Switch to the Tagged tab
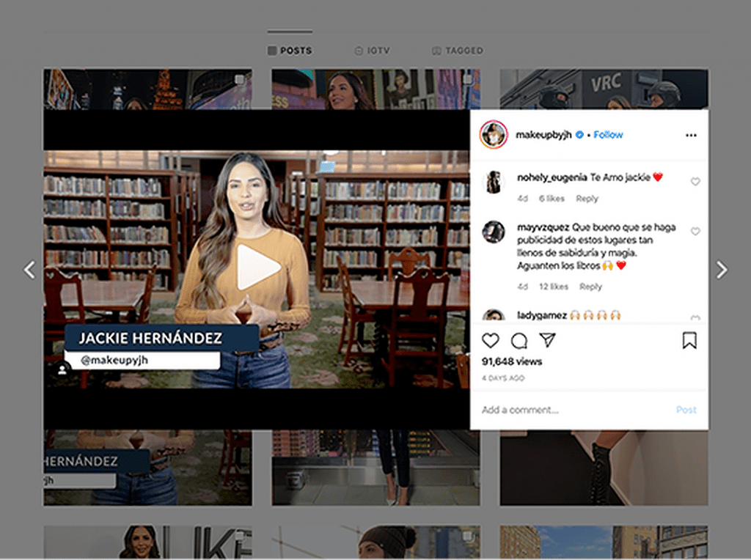 click(x=458, y=51)
